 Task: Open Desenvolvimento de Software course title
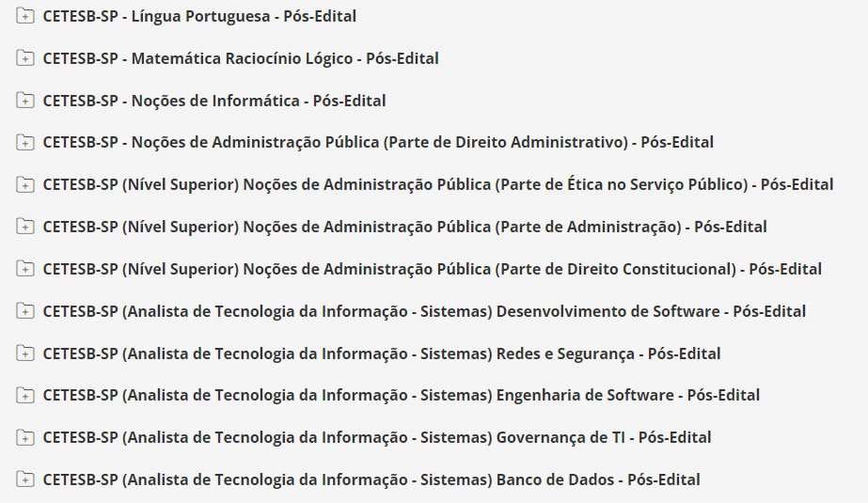[x=424, y=311]
